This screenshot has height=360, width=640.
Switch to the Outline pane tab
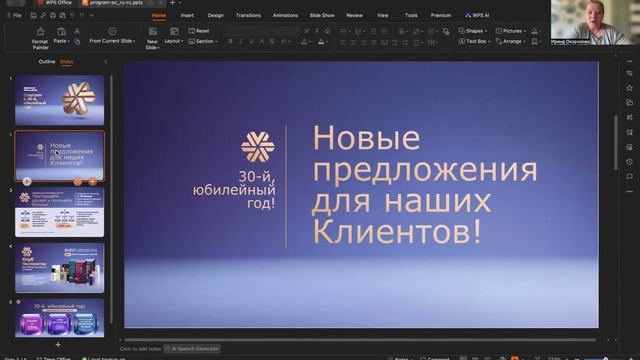click(x=47, y=62)
